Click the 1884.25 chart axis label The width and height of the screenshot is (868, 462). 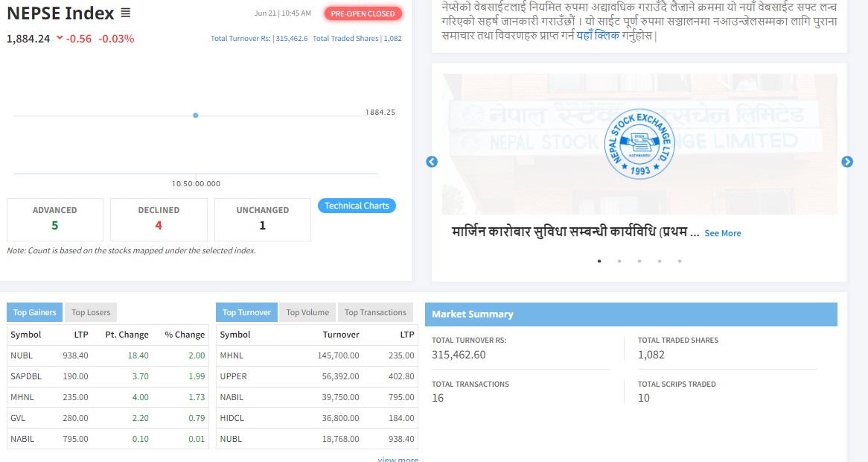pos(380,112)
